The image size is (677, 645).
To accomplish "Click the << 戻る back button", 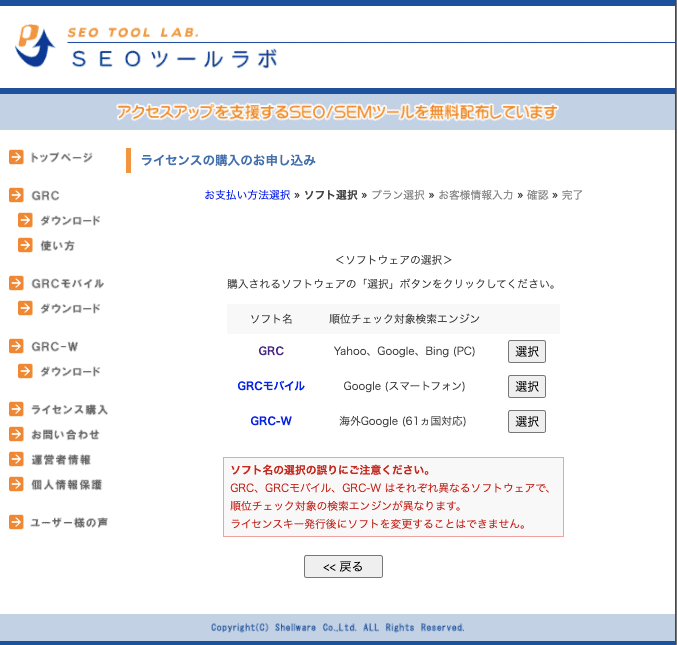I will coord(343,566).
